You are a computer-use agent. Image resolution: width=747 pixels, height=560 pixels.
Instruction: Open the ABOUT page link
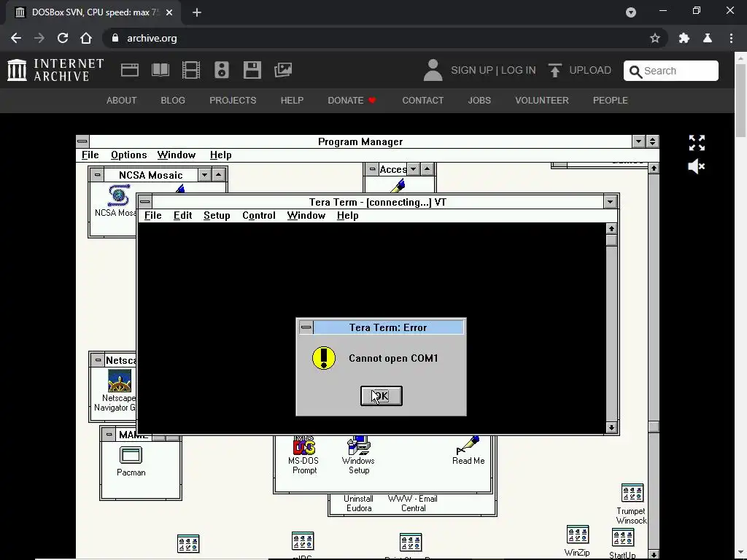point(122,101)
